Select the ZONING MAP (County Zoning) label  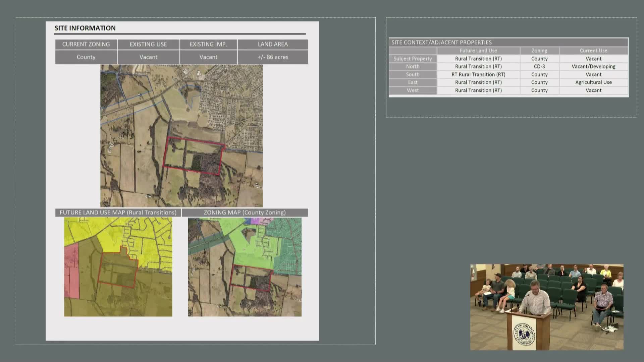245,213
